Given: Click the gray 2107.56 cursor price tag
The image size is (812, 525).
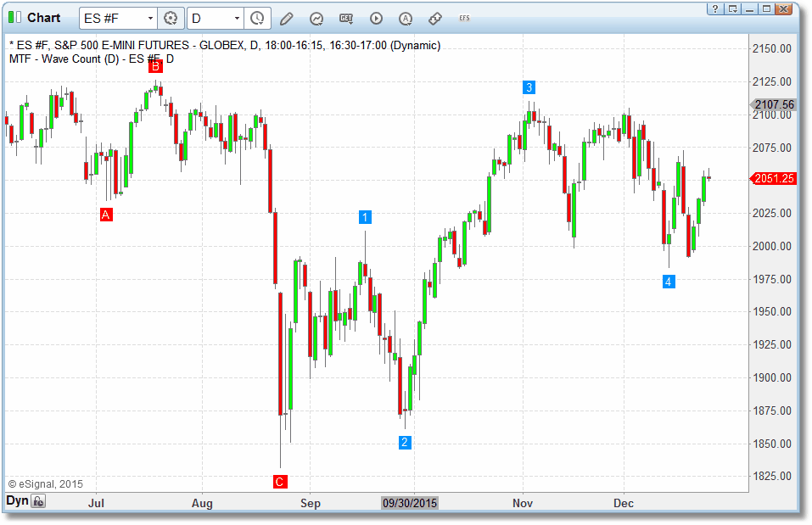Looking at the screenshot, I should click(x=774, y=104).
